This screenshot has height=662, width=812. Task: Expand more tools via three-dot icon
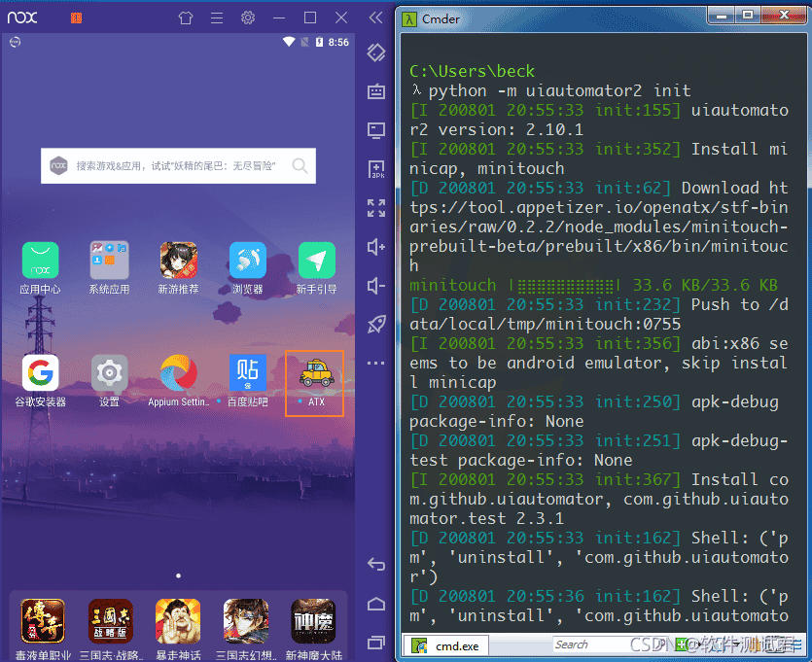[376, 364]
